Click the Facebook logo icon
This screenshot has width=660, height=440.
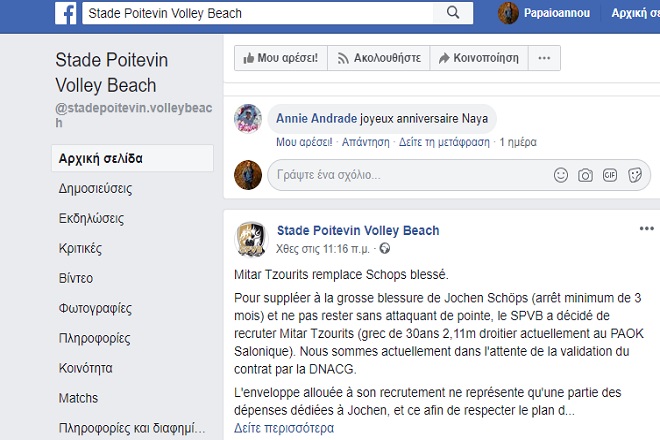66,13
